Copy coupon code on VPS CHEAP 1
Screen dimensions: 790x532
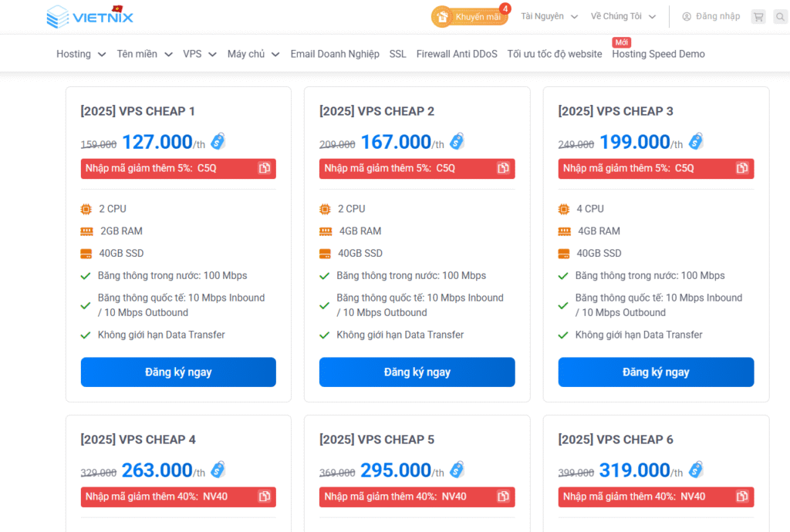(x=265, y=168)
